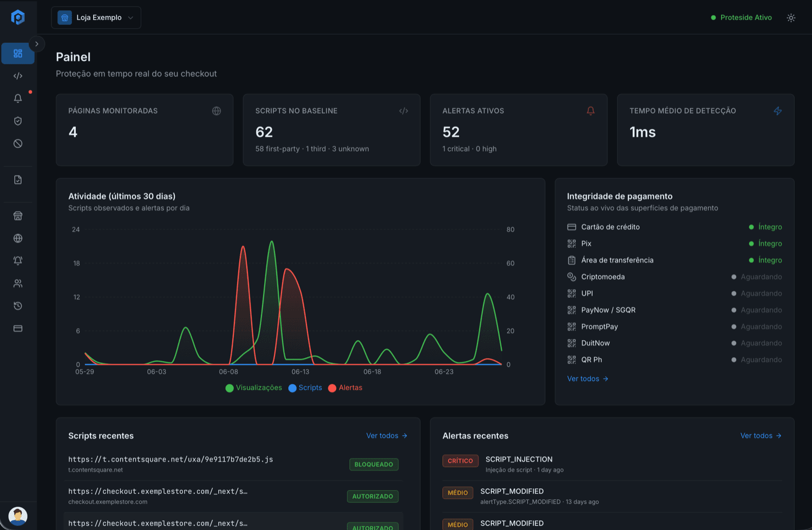This screenshot has width=812, height=530.
Task: Click the Aguardando status for DuitNow
Action: 756,343
